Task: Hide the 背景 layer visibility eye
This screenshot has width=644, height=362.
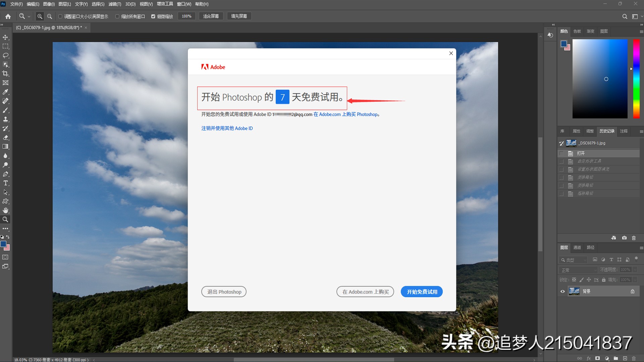Action: click(x=562, y=291)
